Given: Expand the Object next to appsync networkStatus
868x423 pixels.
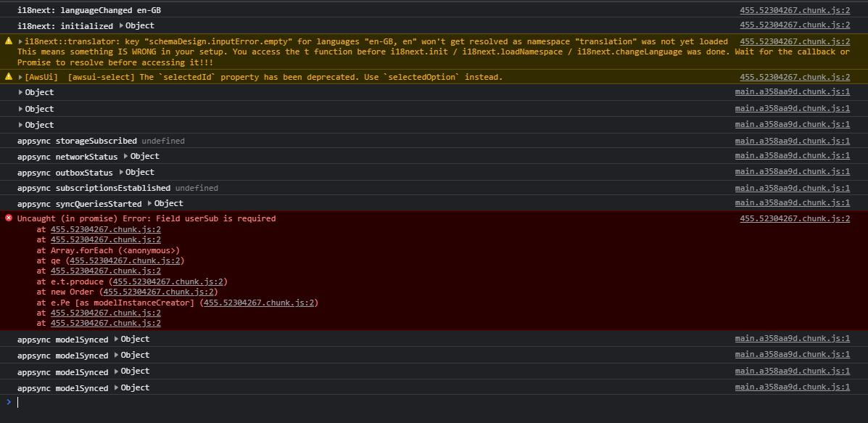Looking at the screenshot, I should coord(125,156).
